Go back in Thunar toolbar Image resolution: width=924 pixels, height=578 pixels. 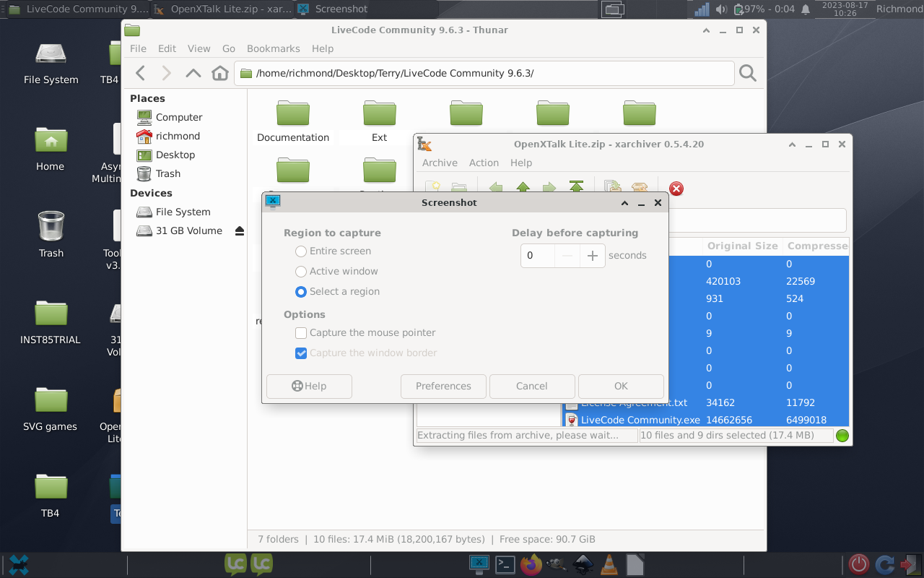coord(141,73)
